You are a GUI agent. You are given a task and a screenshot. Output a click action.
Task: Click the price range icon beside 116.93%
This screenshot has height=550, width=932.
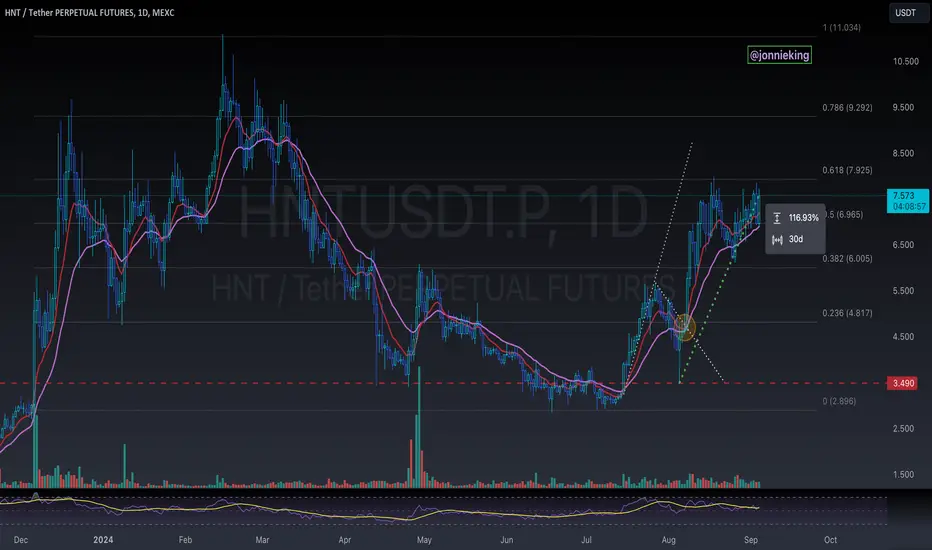tap(777, 218)
